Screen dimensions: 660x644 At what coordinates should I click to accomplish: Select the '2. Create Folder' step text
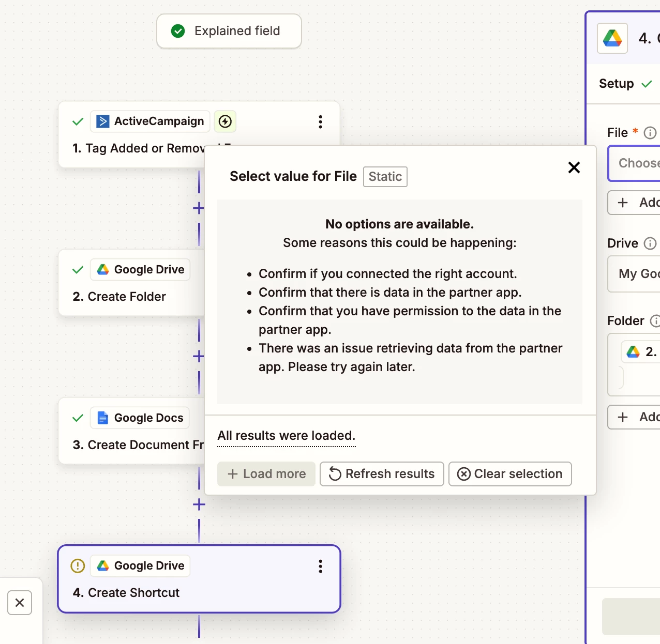(x=119, y=297)
